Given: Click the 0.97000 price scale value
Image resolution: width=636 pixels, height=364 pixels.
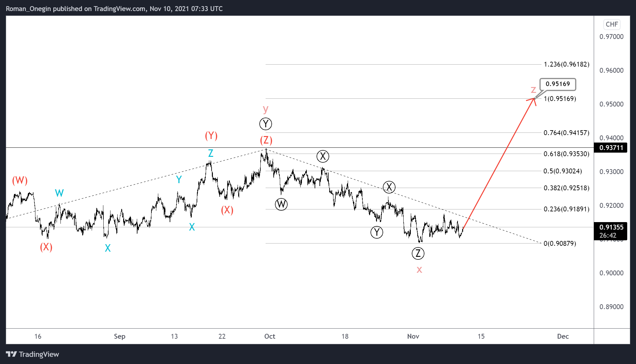Looking at the screenshot, I should point(611,37).
